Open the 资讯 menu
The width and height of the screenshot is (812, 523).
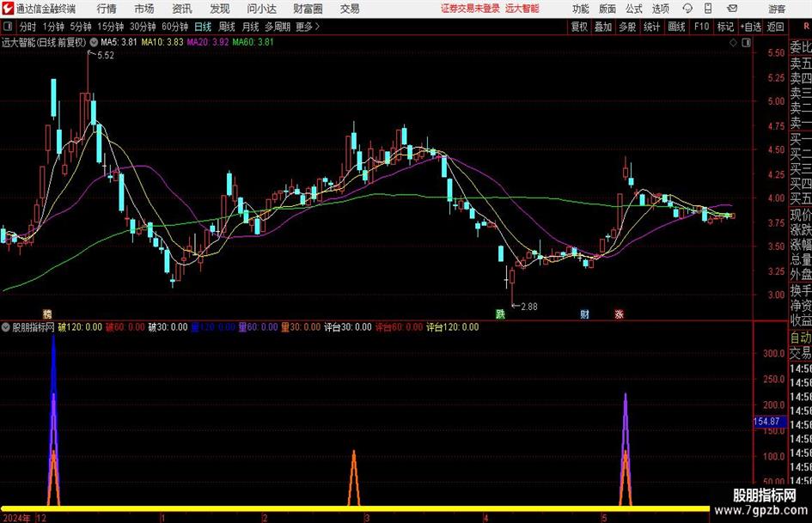coord(182,9)
